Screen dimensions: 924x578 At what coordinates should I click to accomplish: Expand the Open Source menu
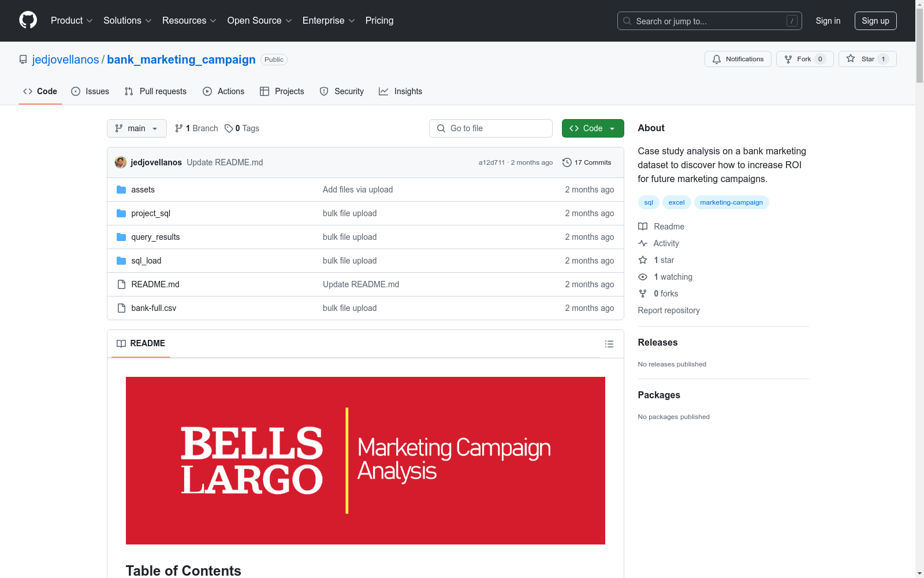click(260, 20)
